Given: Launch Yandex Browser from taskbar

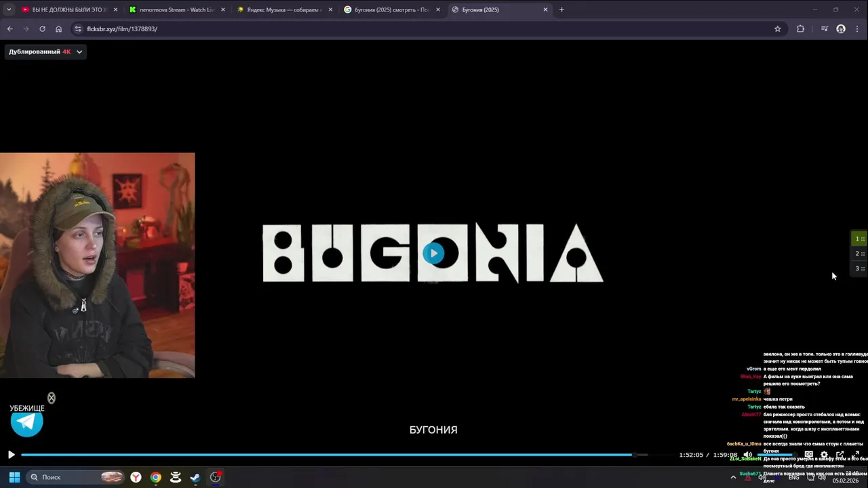Looking at the screenshot, I should tap(136, 477).
